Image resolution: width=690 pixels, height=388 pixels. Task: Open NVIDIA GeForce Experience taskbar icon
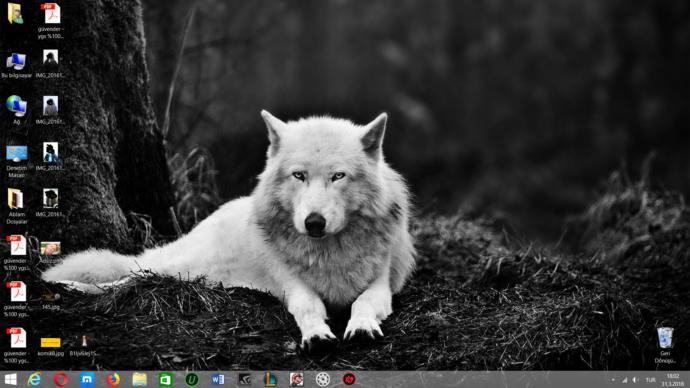point(244,379)
